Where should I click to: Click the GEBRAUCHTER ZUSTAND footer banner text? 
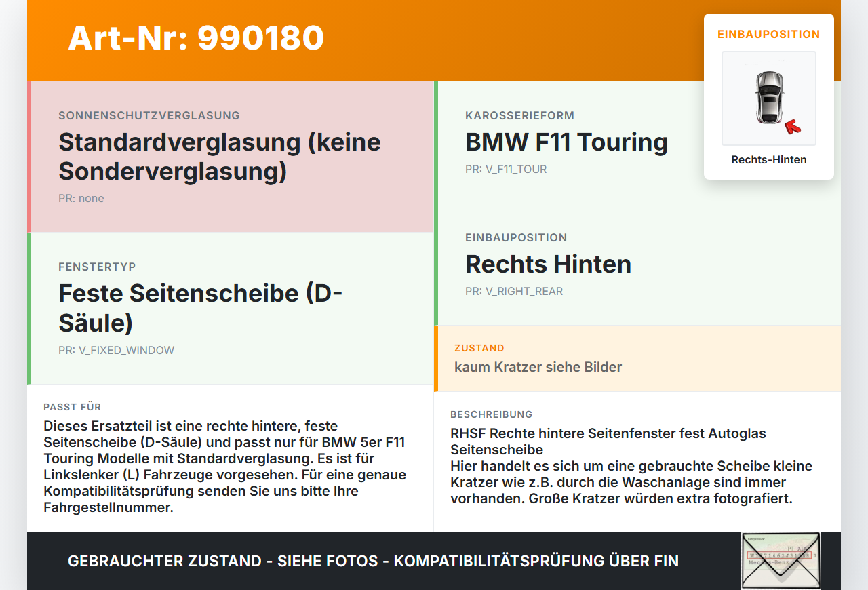point(373,562)
